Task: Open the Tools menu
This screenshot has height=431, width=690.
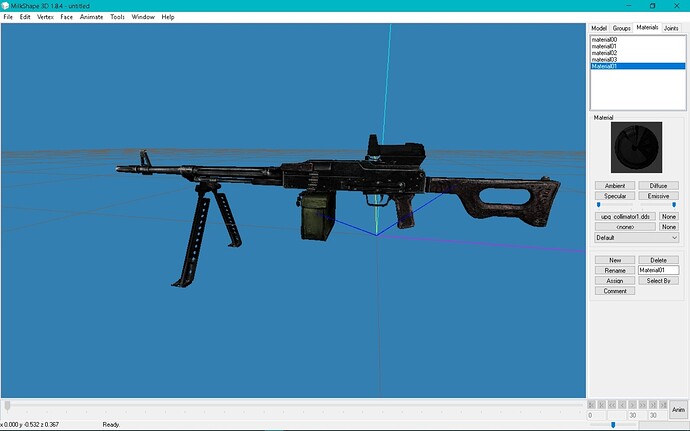Action: point(118,17)
